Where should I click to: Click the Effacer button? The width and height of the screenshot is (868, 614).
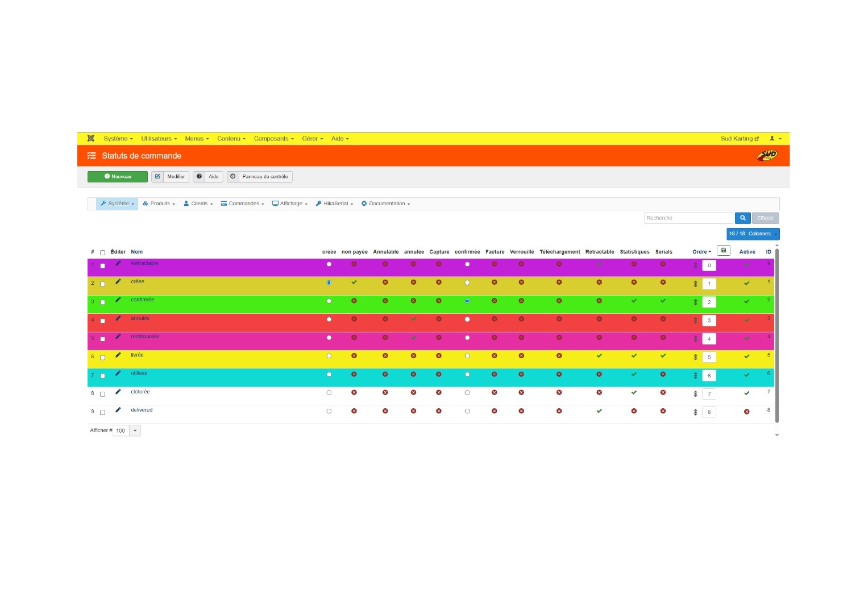[x=766, y=218]
